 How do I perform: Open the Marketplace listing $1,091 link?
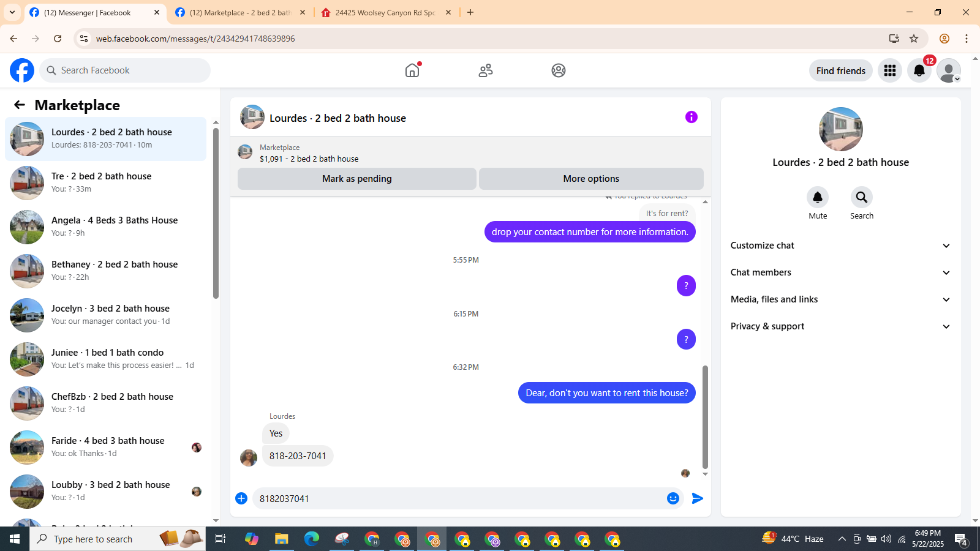(309, 159)
